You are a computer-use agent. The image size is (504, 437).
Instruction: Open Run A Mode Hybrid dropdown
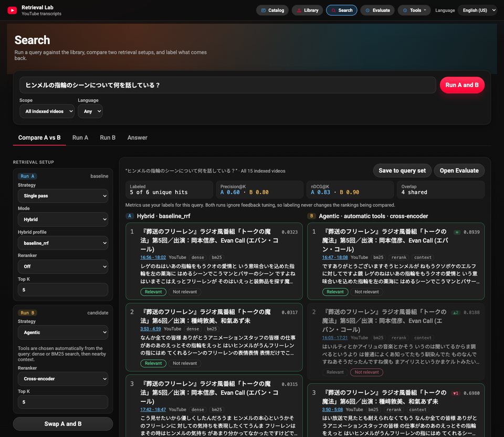pos(63,220)
